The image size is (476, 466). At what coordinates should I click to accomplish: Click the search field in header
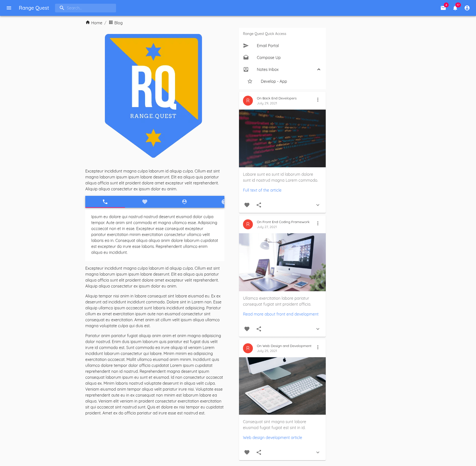(x=86, y=8)
